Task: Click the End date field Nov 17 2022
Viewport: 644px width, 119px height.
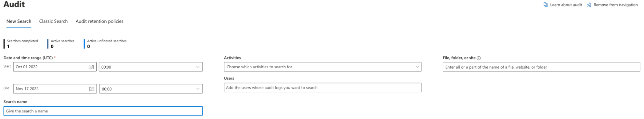Action: pos(55,89)
